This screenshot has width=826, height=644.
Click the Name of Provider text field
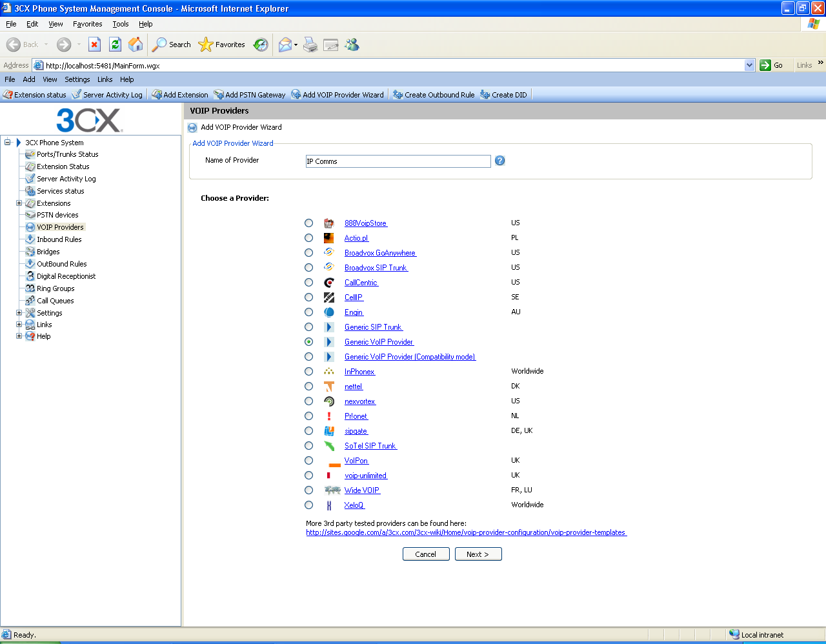click(x=398, y=161)
